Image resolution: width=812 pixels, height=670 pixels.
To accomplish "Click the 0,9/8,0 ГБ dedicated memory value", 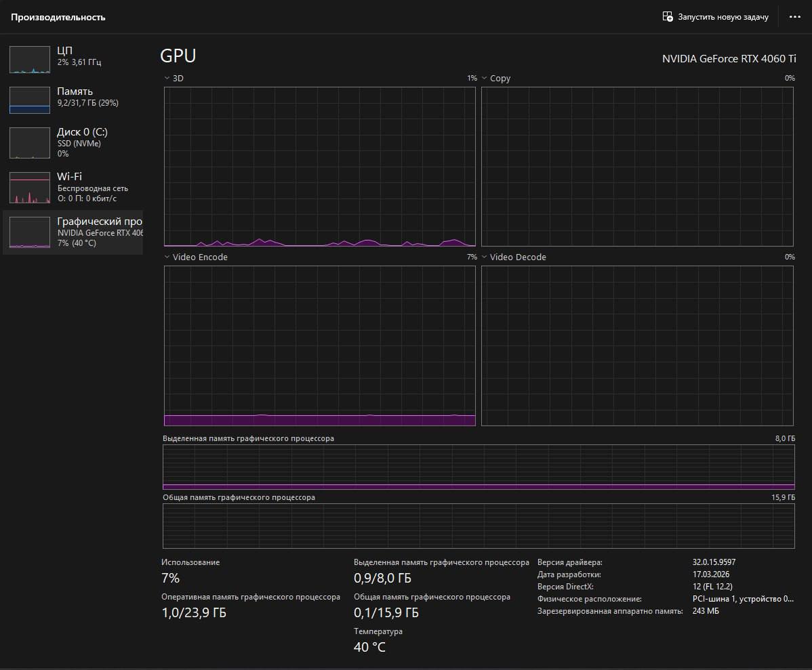I will 383,578.
